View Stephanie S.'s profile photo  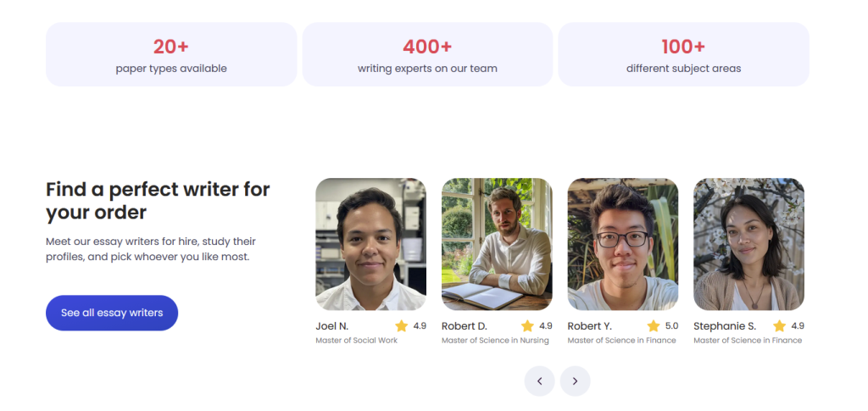(748, 244)
